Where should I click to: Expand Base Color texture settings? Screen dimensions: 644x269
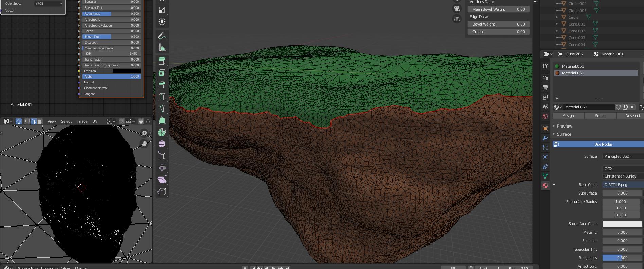(x=554, y=185)
